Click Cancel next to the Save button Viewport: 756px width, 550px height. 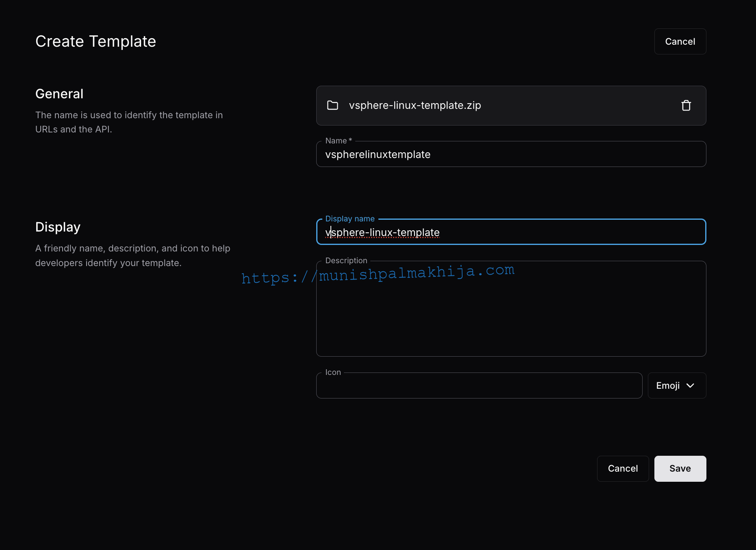pyautogui.click(x=623, y=468)
